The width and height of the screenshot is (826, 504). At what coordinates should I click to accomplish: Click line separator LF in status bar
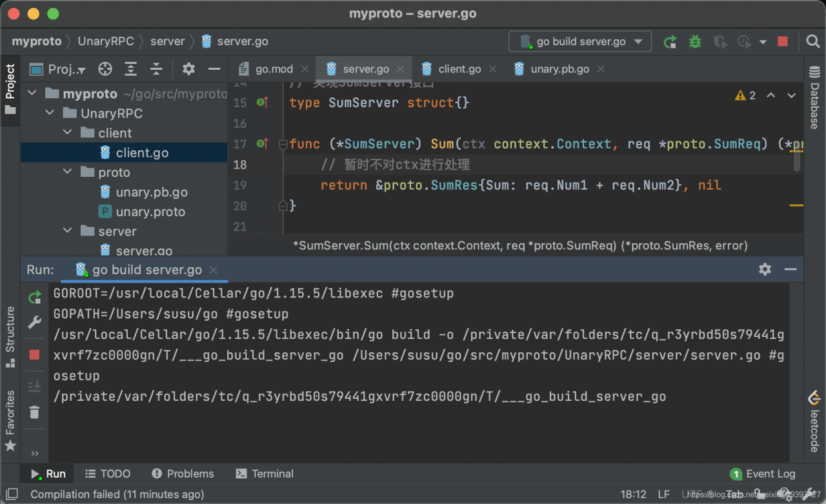point(663,494)
